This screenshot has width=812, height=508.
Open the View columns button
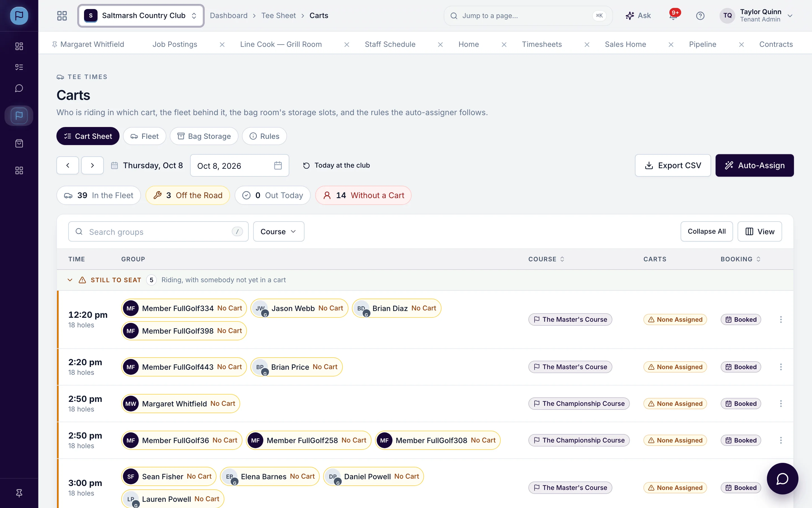click(760, 231)
